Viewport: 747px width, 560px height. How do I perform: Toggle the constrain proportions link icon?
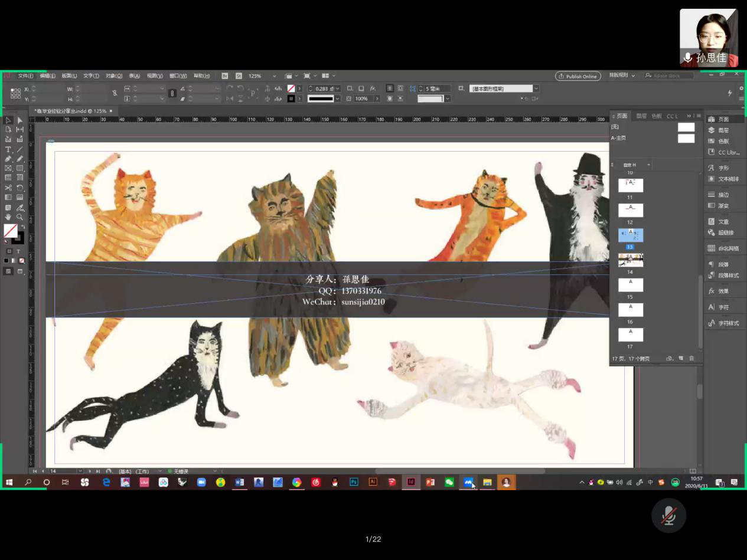[x=114, y=93]
